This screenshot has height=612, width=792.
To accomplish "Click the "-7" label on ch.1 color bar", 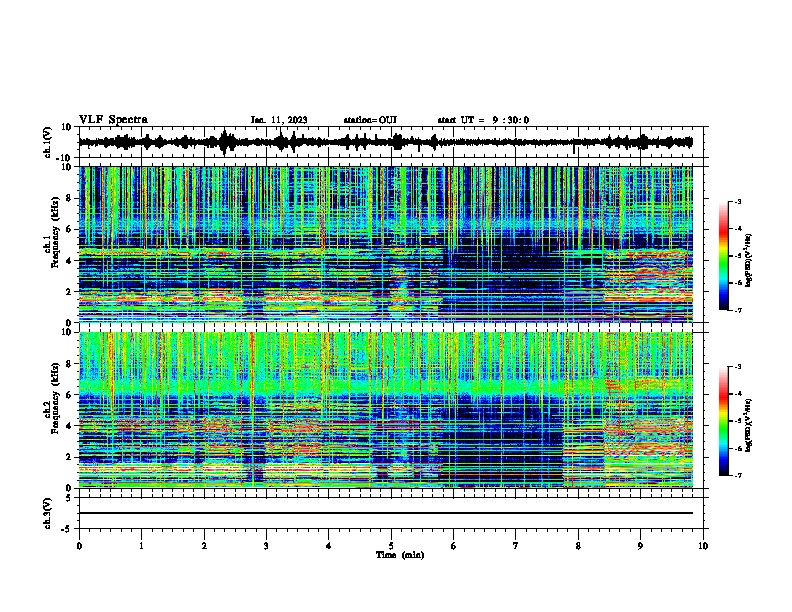I will (737, 310).
